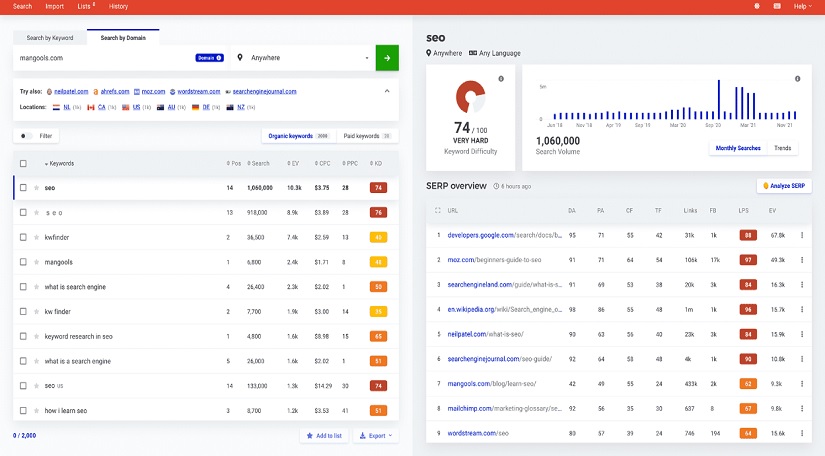Image resolution: width=825 pixels, height=456 pixels.
Task: Check the box for keyword 'seo us'
Action: [23, 386]
